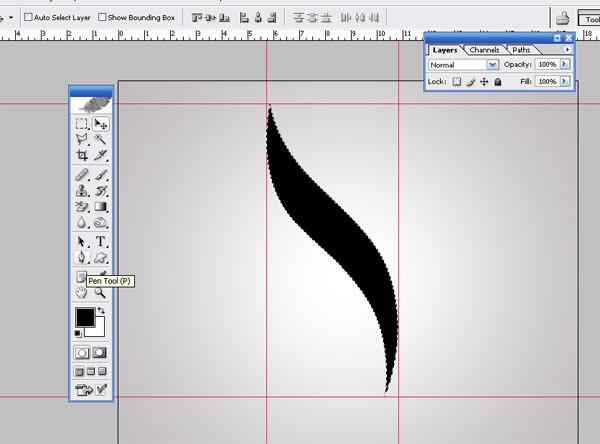Toggle Lock all padlock icon

click(497, 81)
